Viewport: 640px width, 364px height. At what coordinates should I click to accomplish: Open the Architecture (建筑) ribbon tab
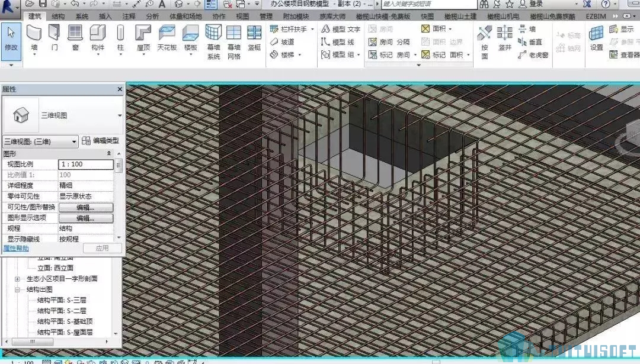35,17
